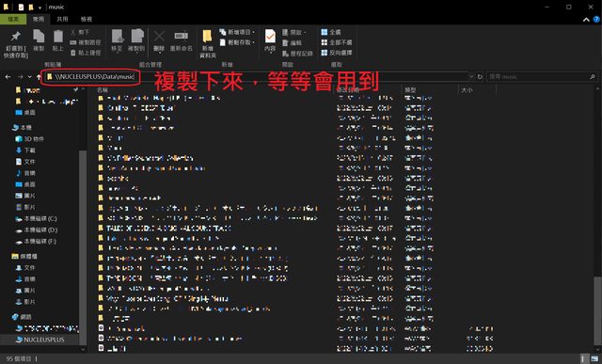Open 3D 物件 in the navigation pane
The width and height of the screenshot is (602, 364).
[x=30, y=138]
